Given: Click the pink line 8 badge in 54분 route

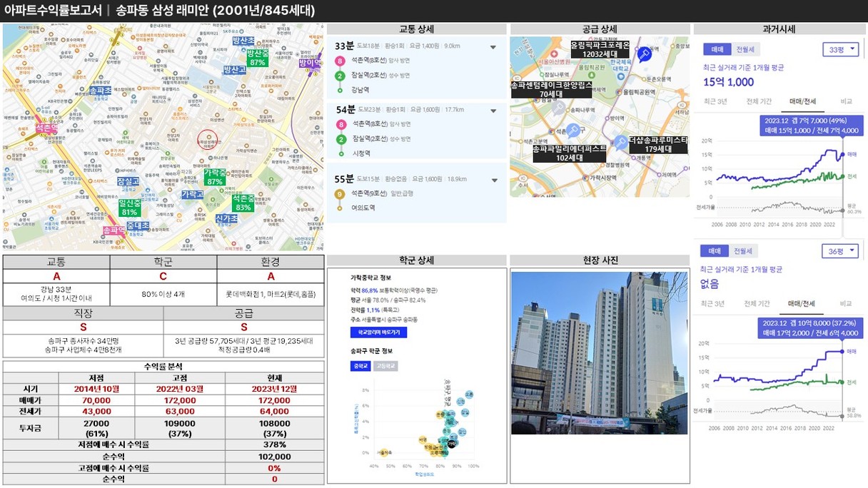Looking at the screenshot, I should click(340, 124).
